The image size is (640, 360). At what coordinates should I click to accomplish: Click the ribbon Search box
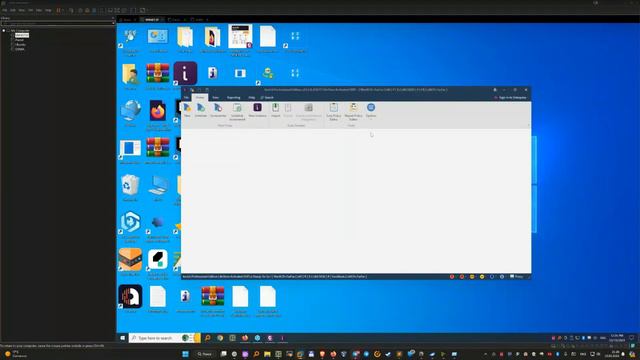pos(267,98)
